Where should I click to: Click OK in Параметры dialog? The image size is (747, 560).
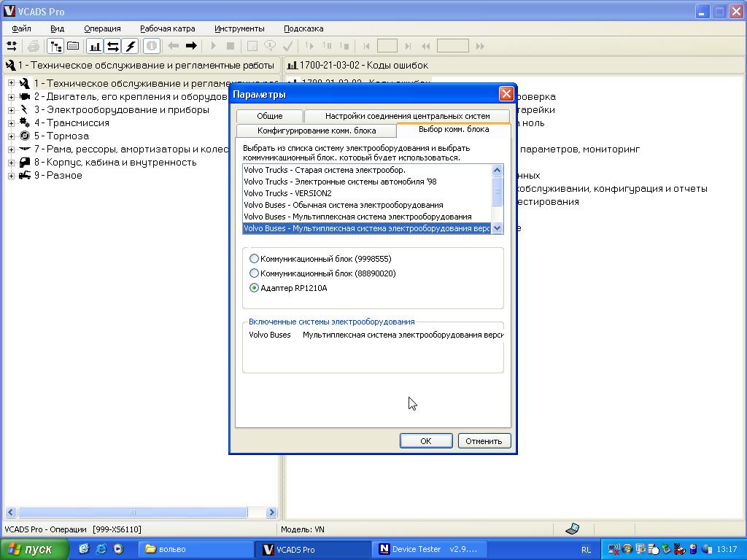pyautogui.click(x=426, y=441)
